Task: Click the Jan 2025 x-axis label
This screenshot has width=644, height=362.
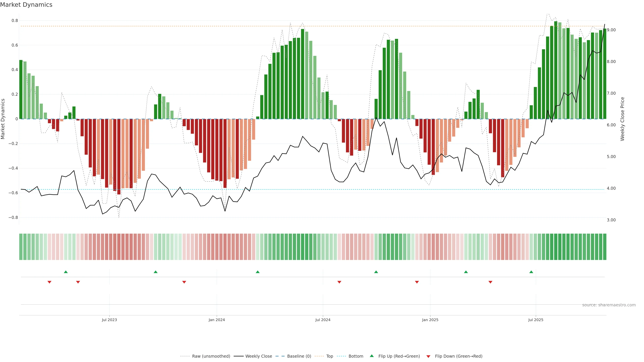Action: (x=430, y=320)
